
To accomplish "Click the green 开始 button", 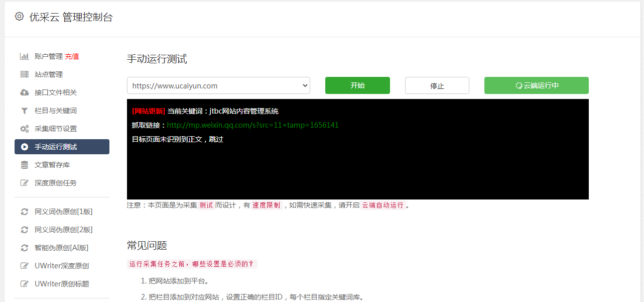I will click(357, 85).
